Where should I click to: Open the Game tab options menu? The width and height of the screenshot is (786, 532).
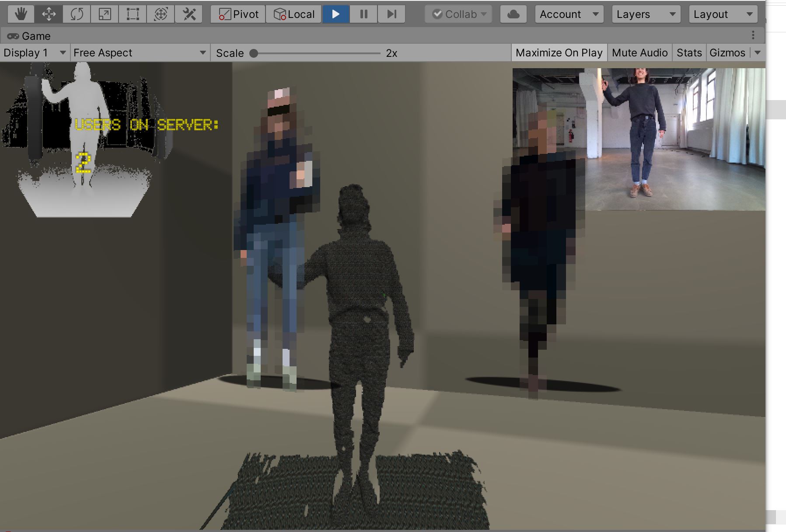tap(753, 35)
